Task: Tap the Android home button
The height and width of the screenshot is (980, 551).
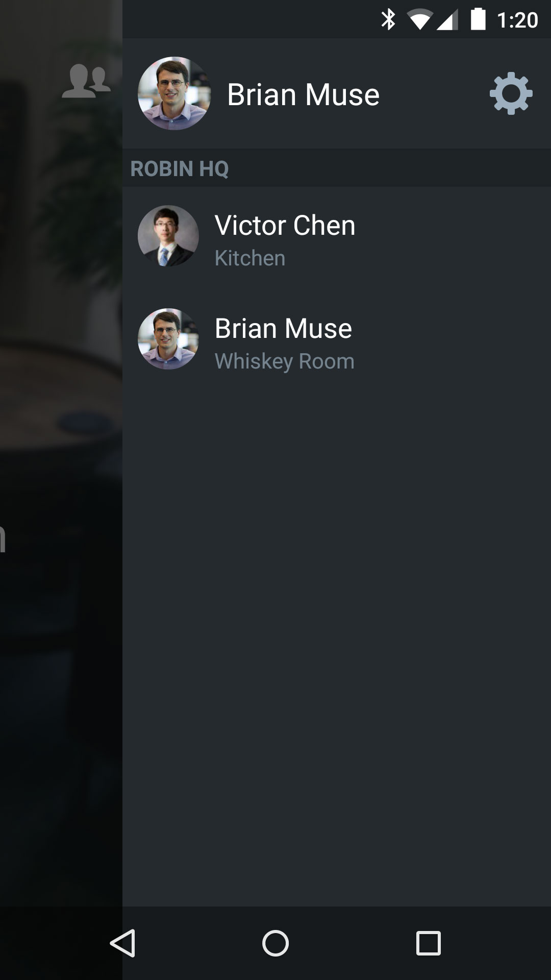Action: 275,943
